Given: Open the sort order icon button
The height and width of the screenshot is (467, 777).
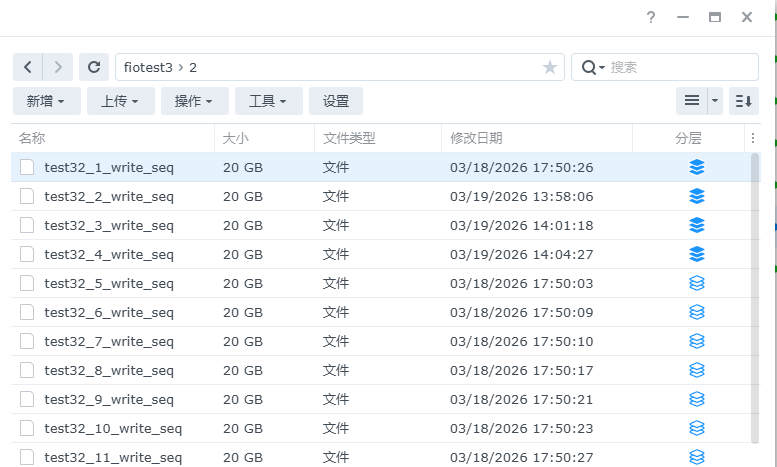Looking at the screenshot, I should coord(744,101).
